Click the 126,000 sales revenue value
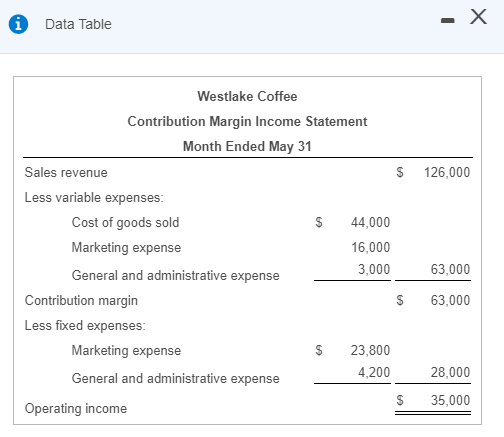The height and width of the screenshot is (437, 504). [x=447, y=173]
